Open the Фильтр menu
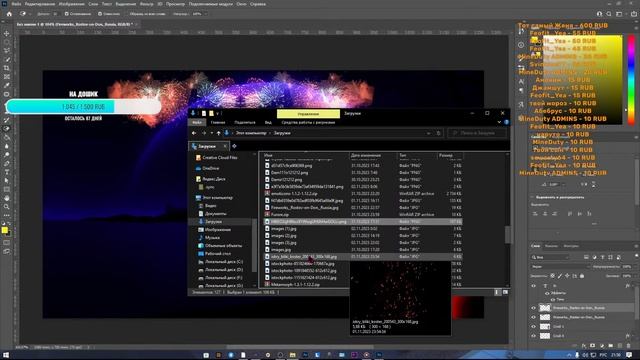The height and width of the screenshot is (360, 640). click(147, 4)
